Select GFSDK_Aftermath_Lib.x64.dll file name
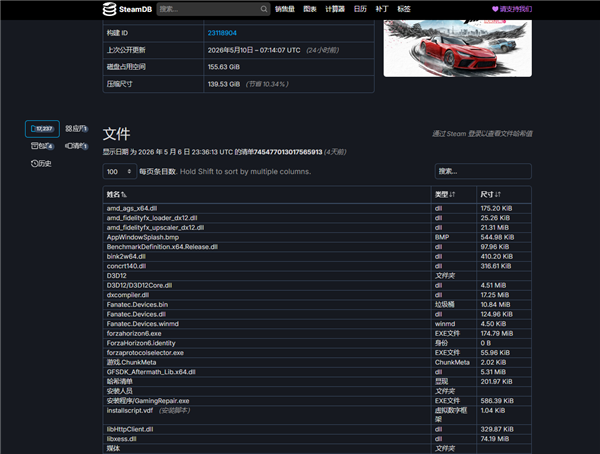 [151, 372]
